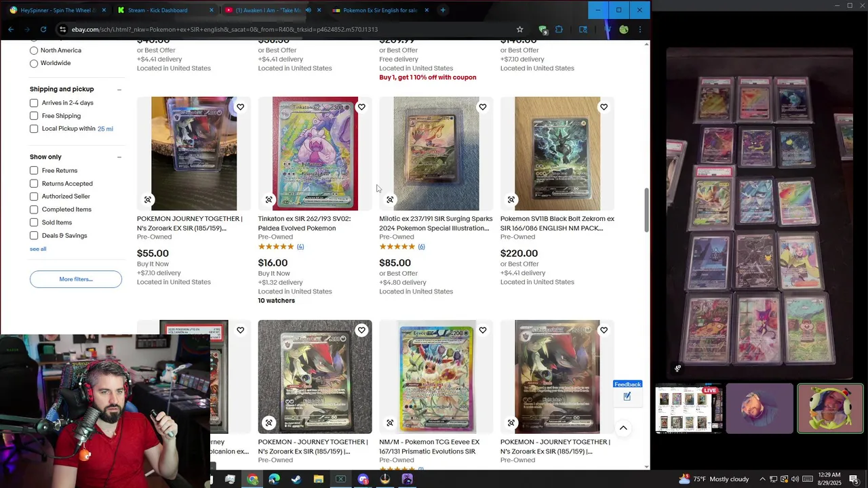The width and height of the screenshot is (868, 488).
Task: Click the see all filters link
Action: click(38, 249)
